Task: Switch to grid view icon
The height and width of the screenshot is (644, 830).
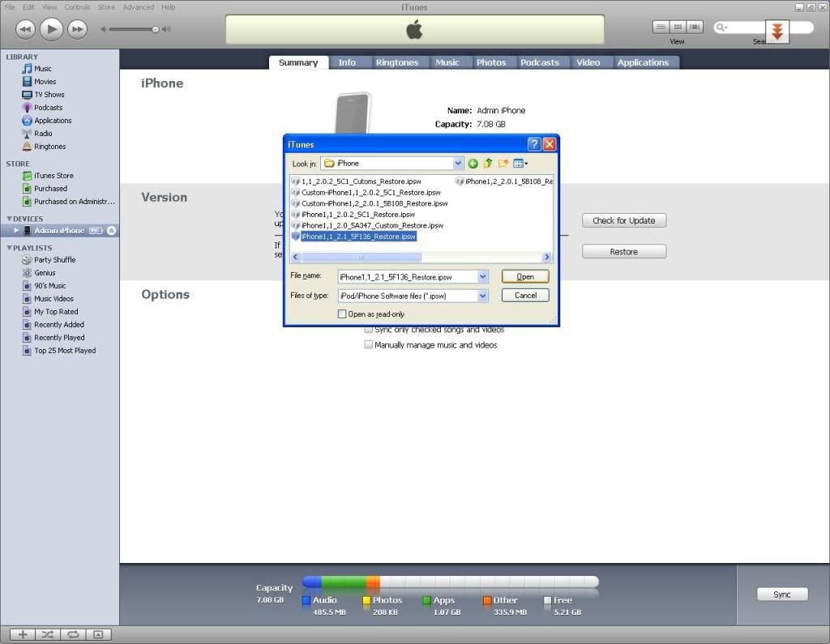Action: (x=678, y=27)
